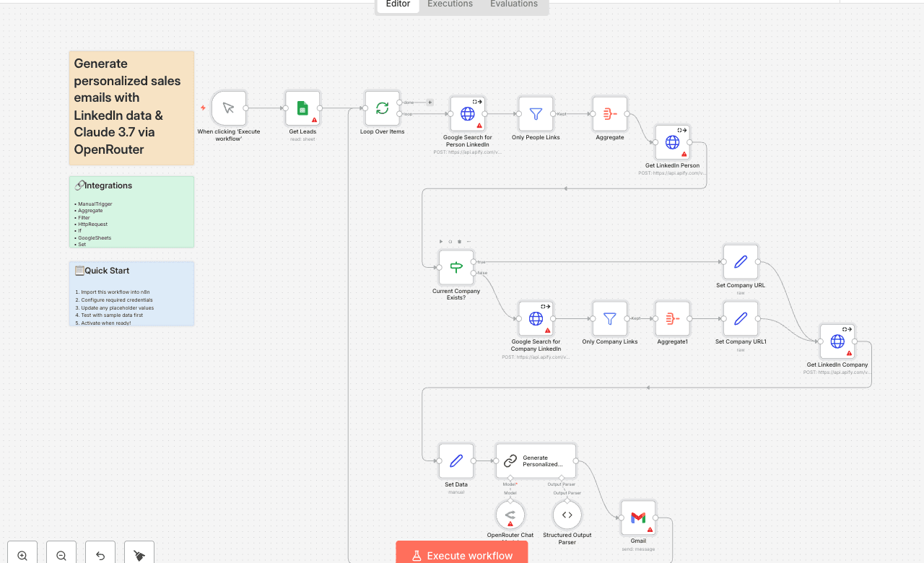Undo the last action
The height and width of the screenshot is (563, 924).
coord(100,553)
